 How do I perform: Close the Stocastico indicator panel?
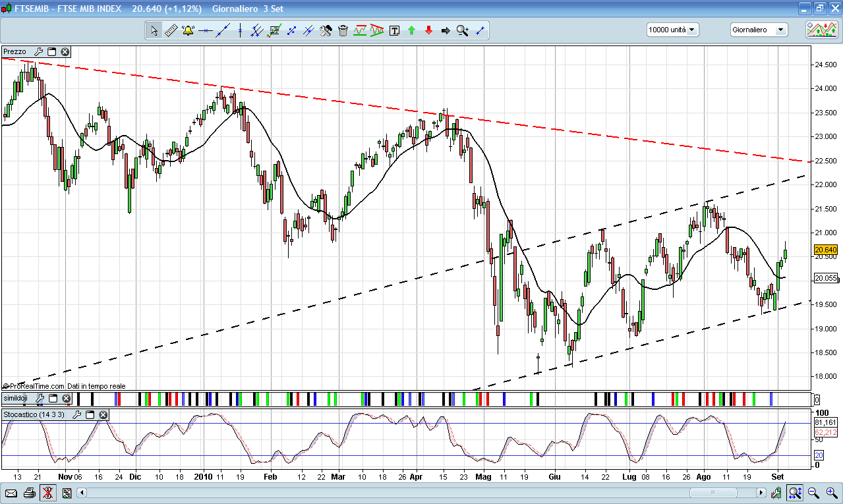(x=103, y=415)
